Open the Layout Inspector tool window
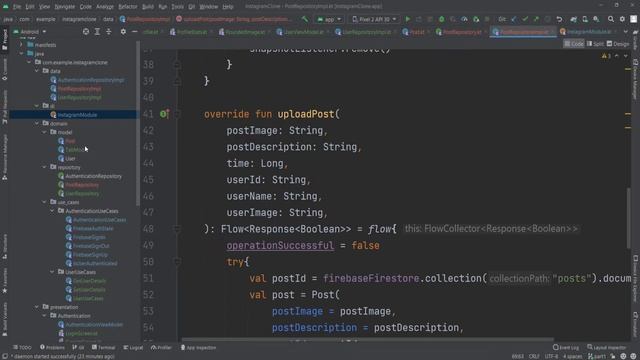This screenshot has height=360, width=640. coord(606,347)
